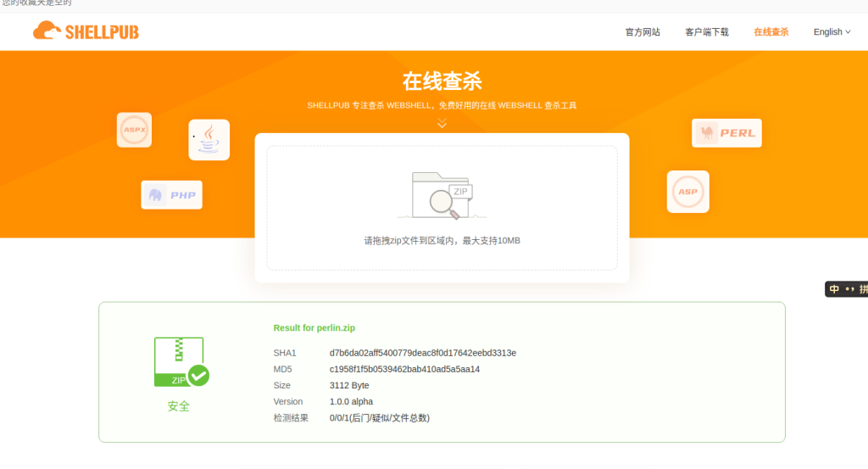Click the PERL camel badge
Image resolution: width=868 pixels, height=469 pixels.
pos(726,133)
